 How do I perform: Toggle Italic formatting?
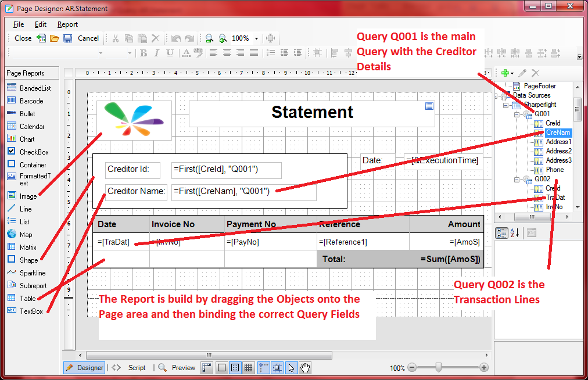coord(156,53)
